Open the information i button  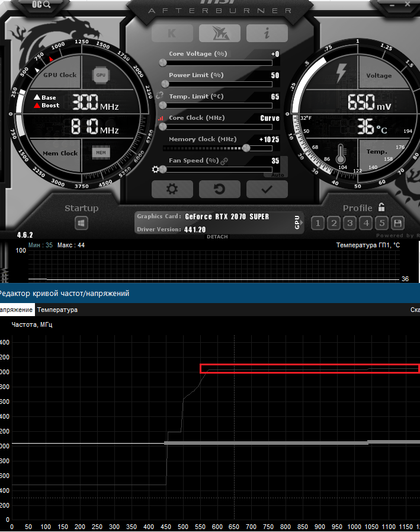(x=267, y=33)
